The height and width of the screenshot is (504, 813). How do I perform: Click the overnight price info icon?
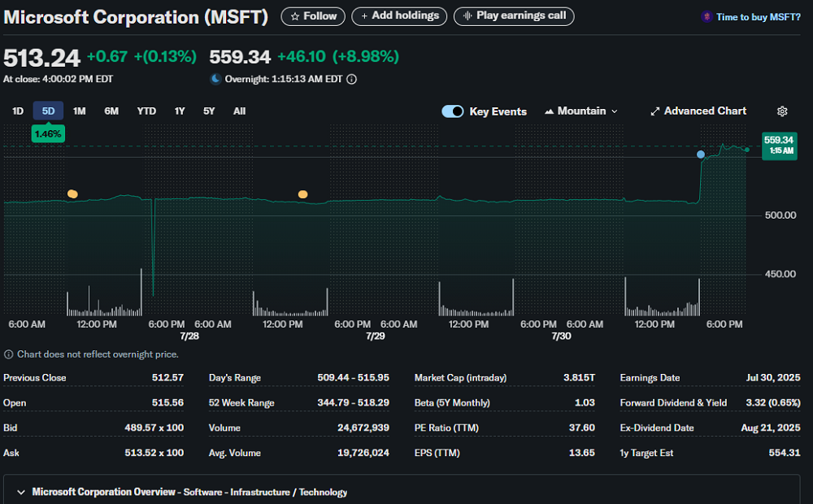pyautogui.click(x=351, y=80)
